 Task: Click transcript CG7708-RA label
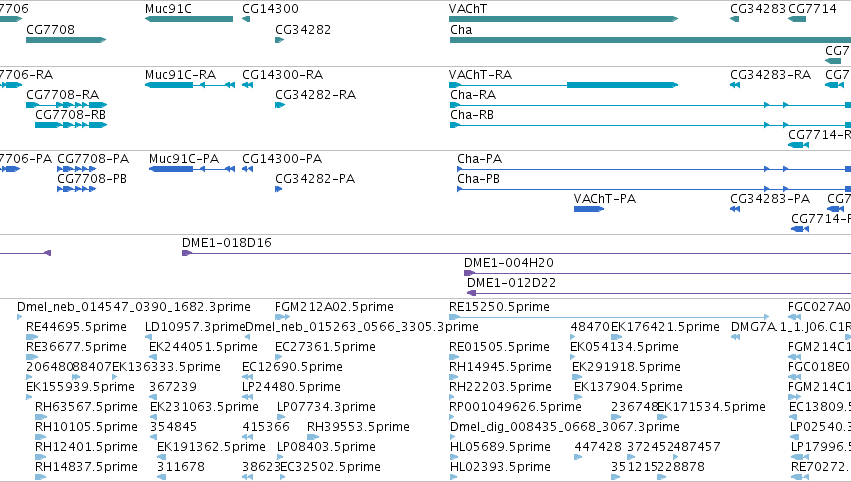(62, 95)
